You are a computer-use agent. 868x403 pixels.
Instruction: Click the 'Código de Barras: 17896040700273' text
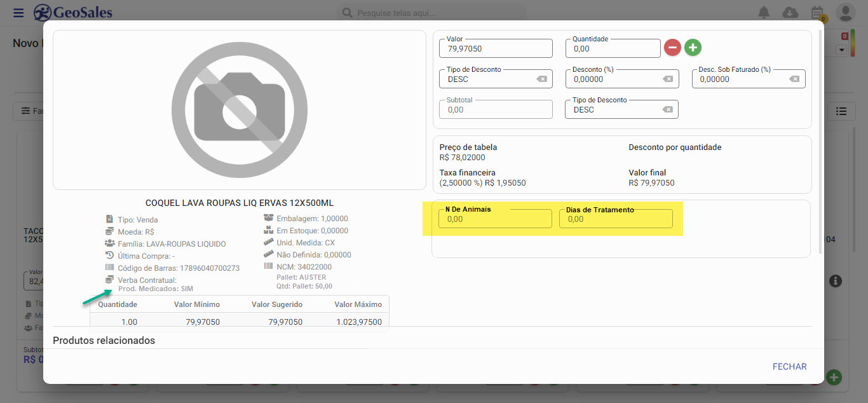[x=179, y=268]
